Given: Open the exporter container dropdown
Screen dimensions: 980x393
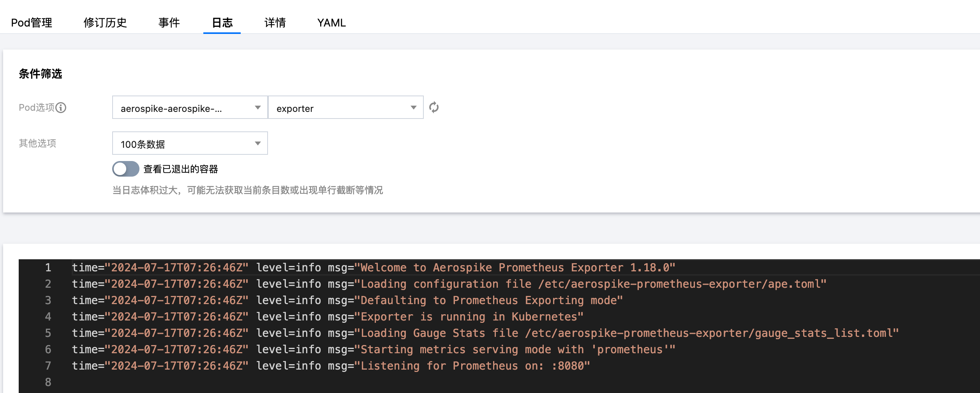Looking at the screenshot, I should [x=345, y=108].
